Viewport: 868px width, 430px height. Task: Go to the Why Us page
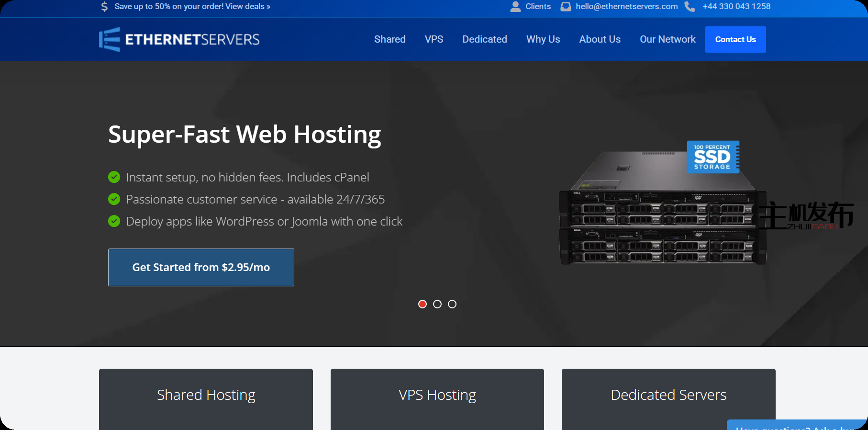pos(543,39)
